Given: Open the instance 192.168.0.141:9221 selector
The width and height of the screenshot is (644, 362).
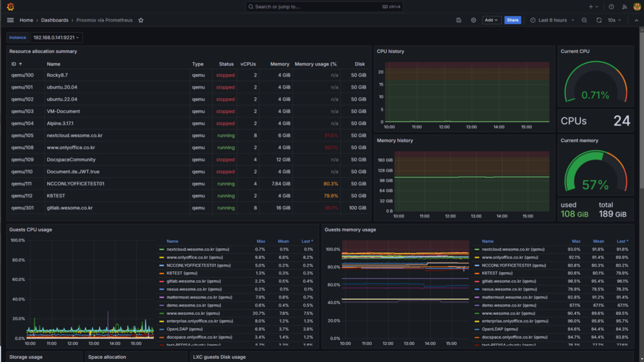Looking at the screenshot, I should [56, 37].
